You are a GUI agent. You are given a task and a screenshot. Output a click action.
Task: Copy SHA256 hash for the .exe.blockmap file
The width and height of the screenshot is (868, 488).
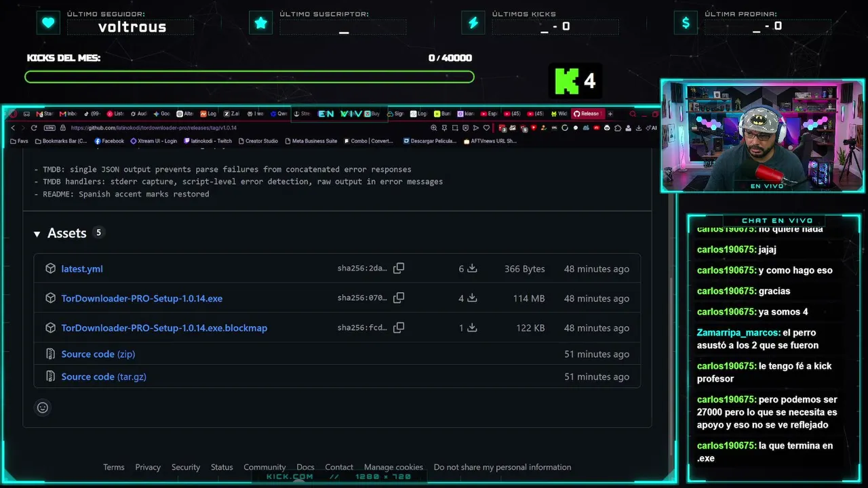[x=399, y=328]
